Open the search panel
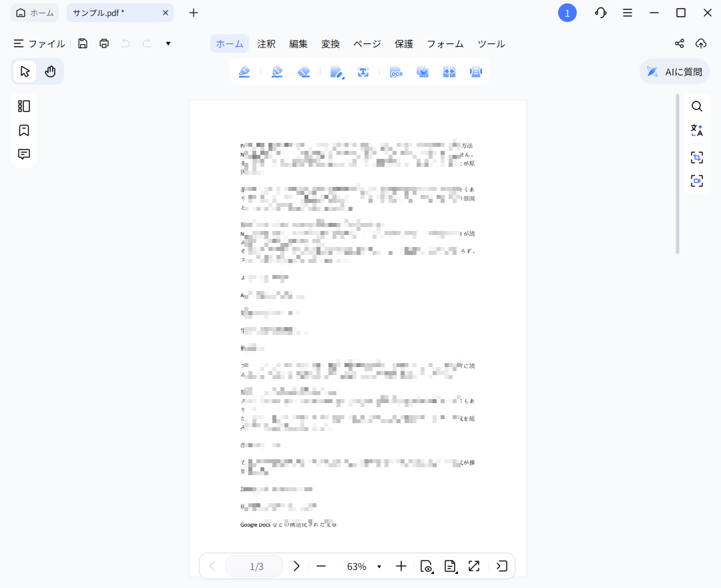 pyautogui.click(x=696, y=106)
